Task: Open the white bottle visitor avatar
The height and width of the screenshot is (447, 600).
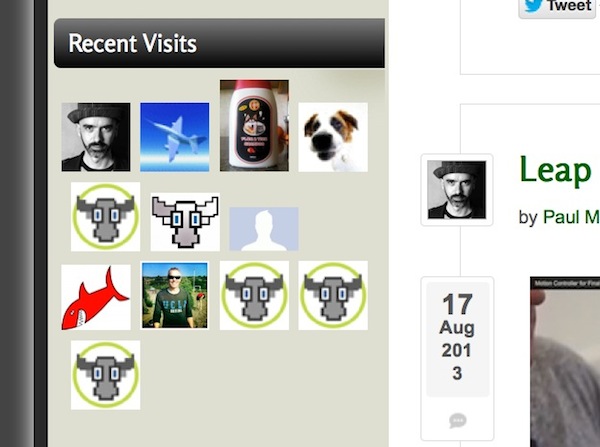Action: point(254,126)
